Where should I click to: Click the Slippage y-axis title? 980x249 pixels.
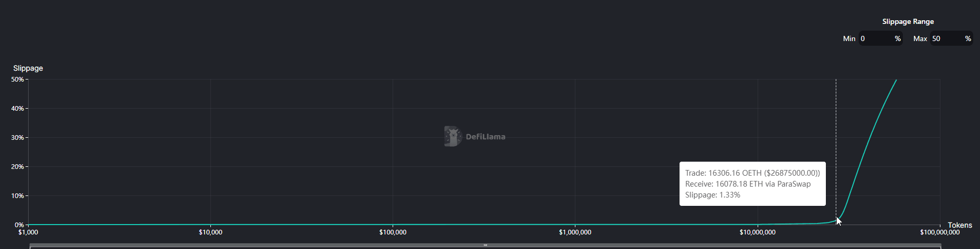28,68
